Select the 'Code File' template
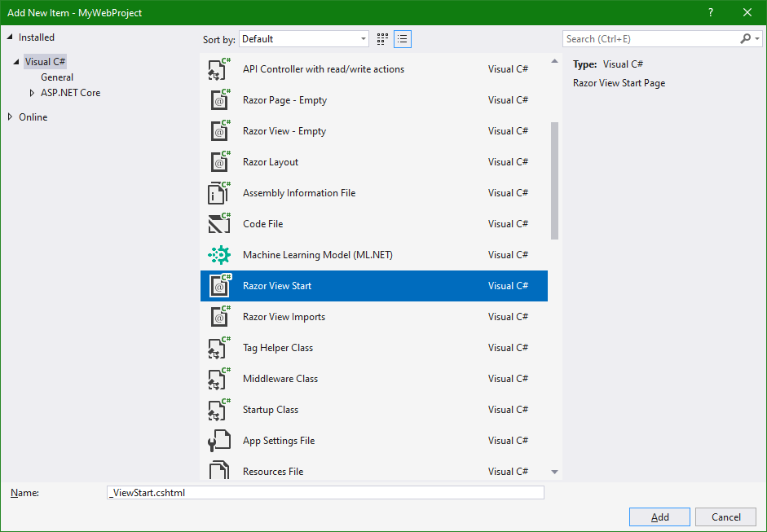The height and width of the screenshot is (532, 767). pos(373,224)
